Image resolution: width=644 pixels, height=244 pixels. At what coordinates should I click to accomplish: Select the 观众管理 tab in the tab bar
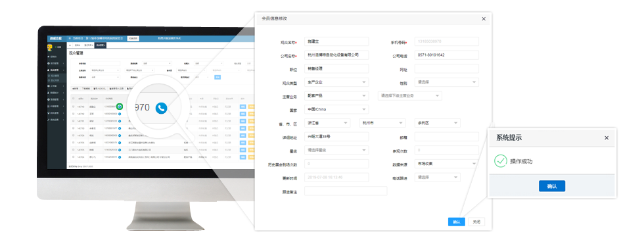tap(101, 45)
